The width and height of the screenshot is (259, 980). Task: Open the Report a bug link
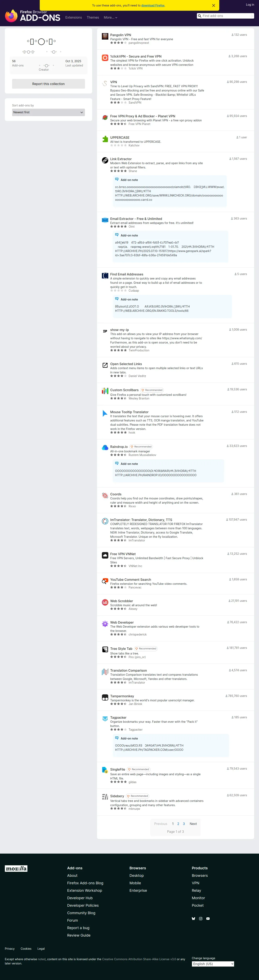pyautogui.click(x=78, y=927)
